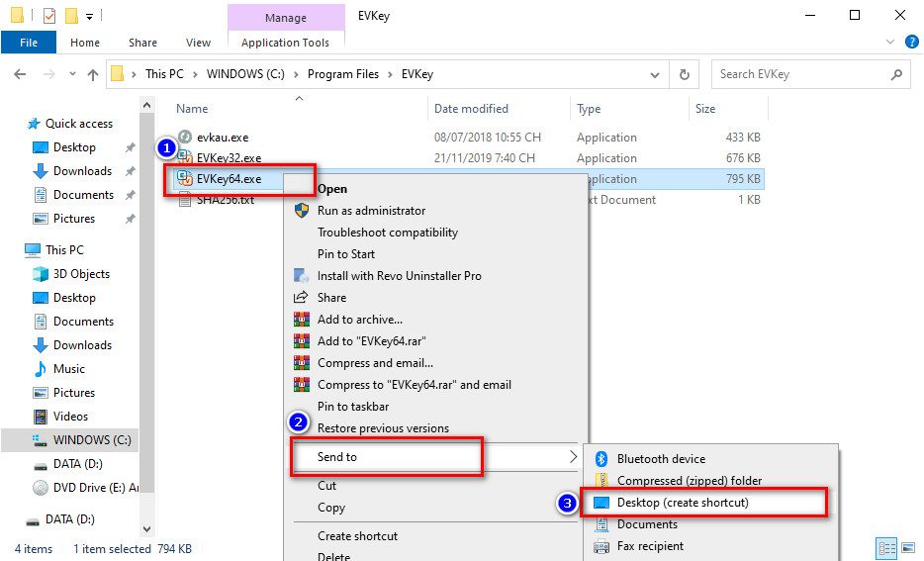Open Application Tools tab
This screenshot has width=924, height=561.
click(285, 43)
